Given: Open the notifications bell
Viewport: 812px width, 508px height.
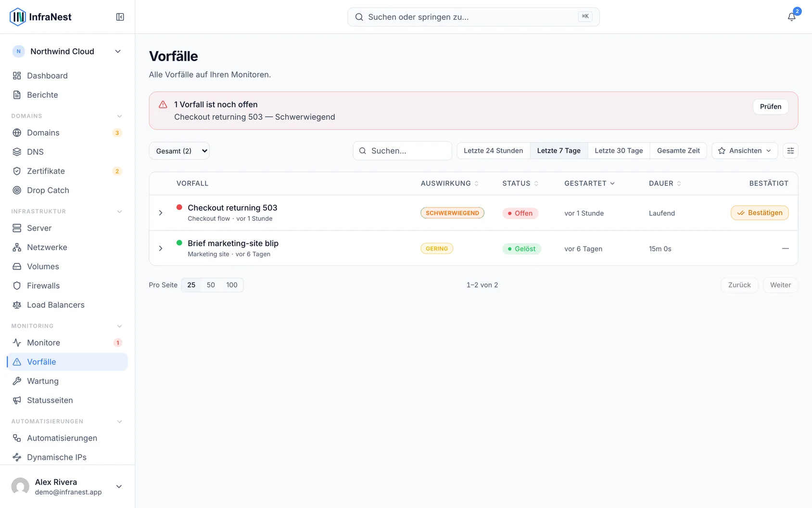Looking at the screenshot, I should [x=791, y=17].
